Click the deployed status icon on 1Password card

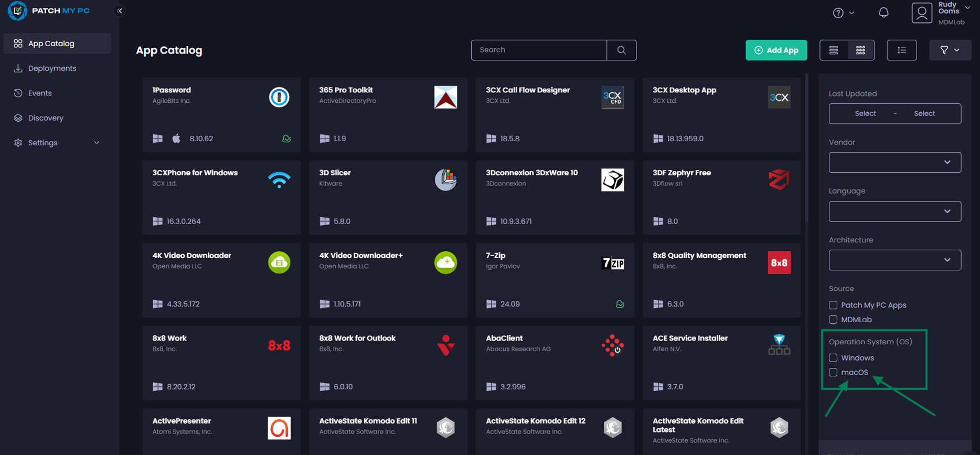(286, 139)
